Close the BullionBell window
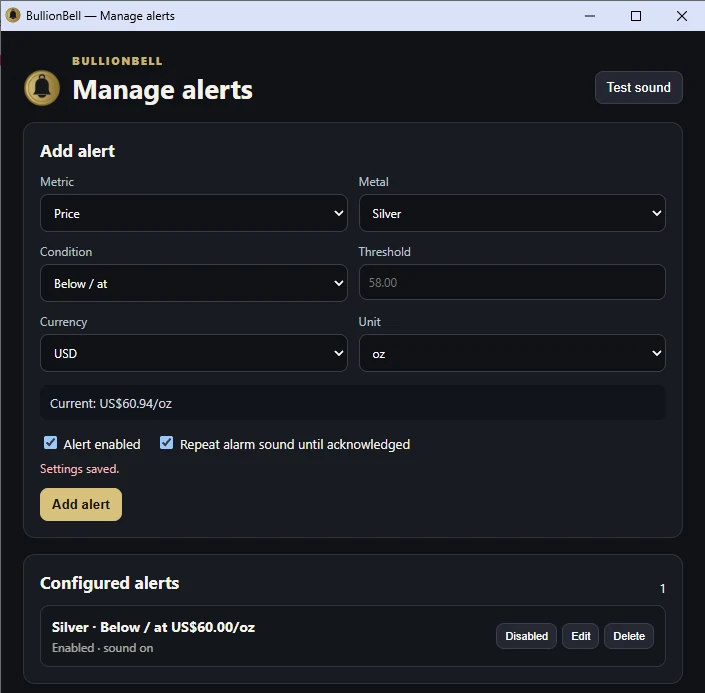Screen dimensions: 705x693 pos(682,16)
